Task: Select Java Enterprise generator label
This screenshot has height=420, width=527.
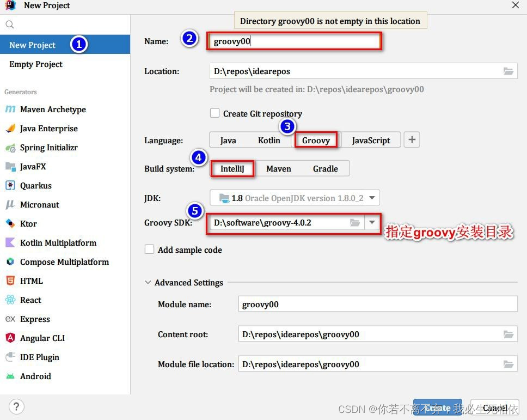Action: coord(49,129)
